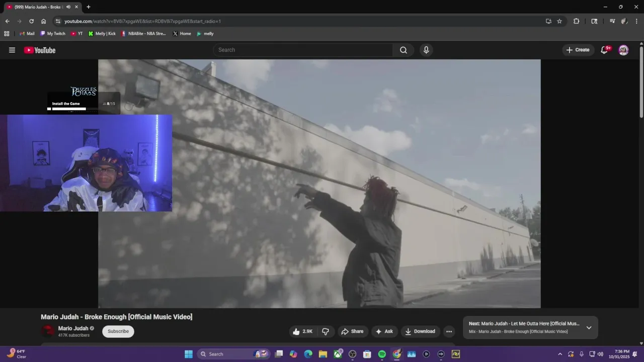The height and width of the screenshot is (362, 644).
Task: Open Chrome three-dot menu
Action: pos(636,21)
